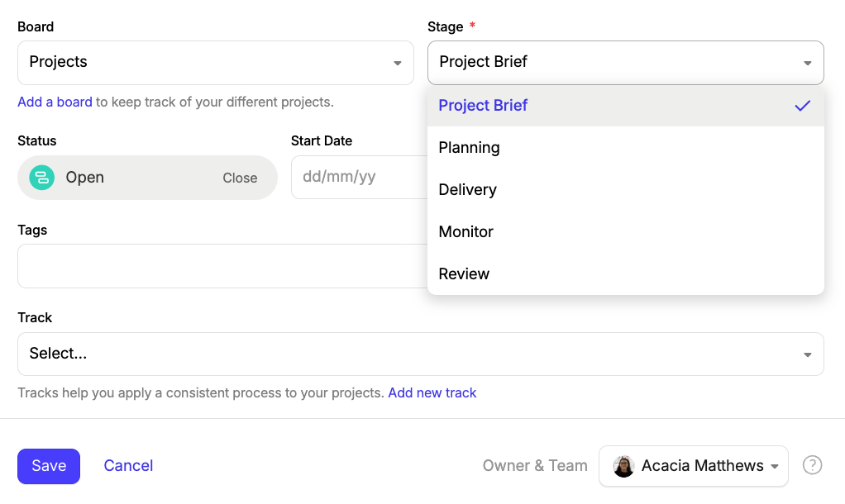
Task: Open the Board dropdown showing Projects
Action: click(x=216, y=63)
